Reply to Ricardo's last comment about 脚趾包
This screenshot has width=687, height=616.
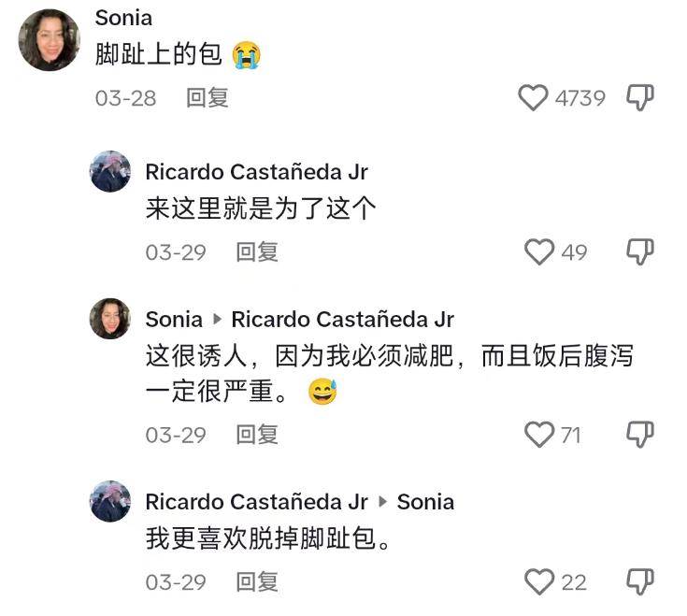[x=256, y=581]
